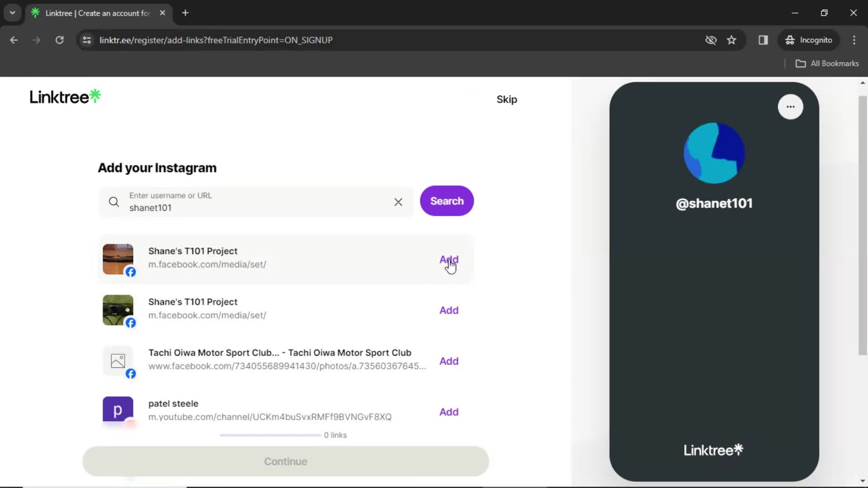Click the magnifier icon in the search box
This screenshot has width=868, height=488.
pyautogui.click(x=114, y=202)
